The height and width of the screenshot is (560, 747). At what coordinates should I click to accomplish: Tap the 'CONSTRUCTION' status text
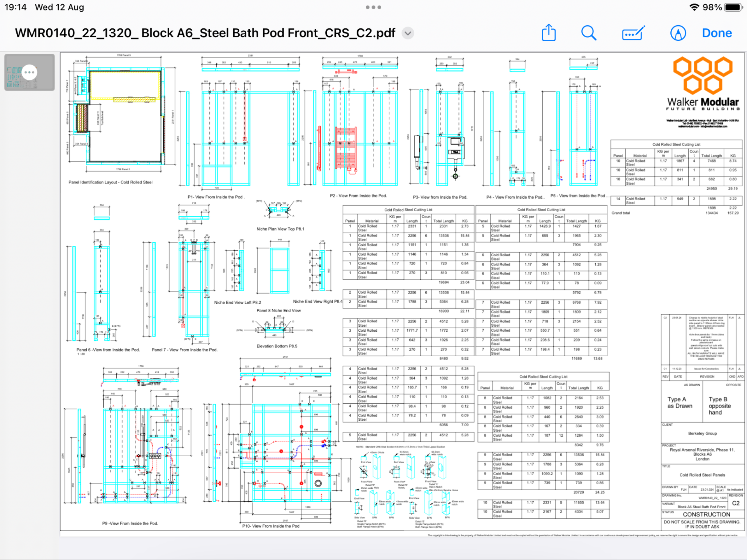pyautogui.click(x=707, y=514)
